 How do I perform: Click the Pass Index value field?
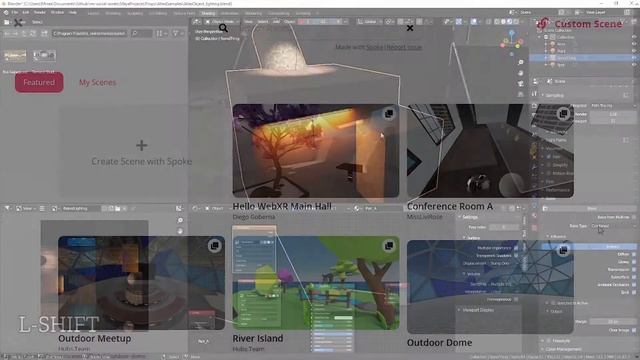pos(504,227)
